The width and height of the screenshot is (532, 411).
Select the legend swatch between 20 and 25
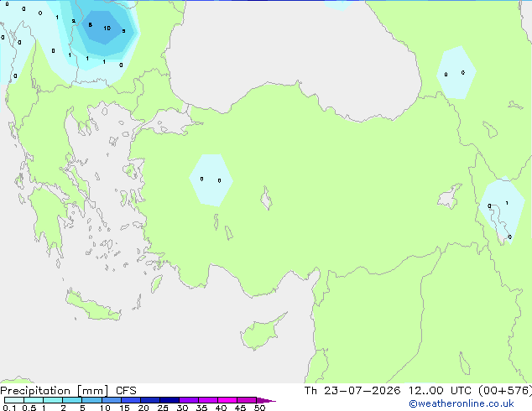click(149, 400)
